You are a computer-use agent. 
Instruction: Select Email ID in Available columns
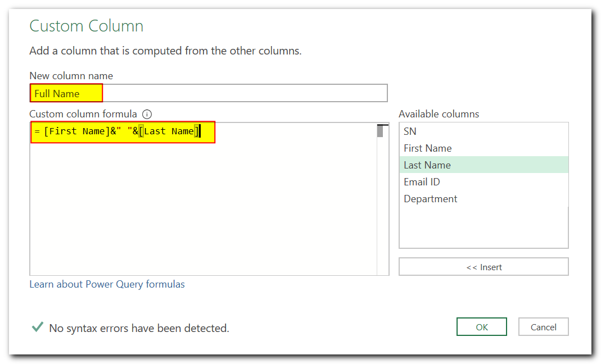coord(483,182)
